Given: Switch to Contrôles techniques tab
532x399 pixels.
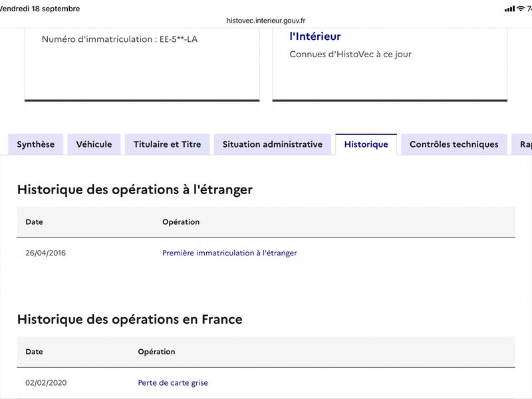Looking at the screenshot, I should click(x=454, y=144).
